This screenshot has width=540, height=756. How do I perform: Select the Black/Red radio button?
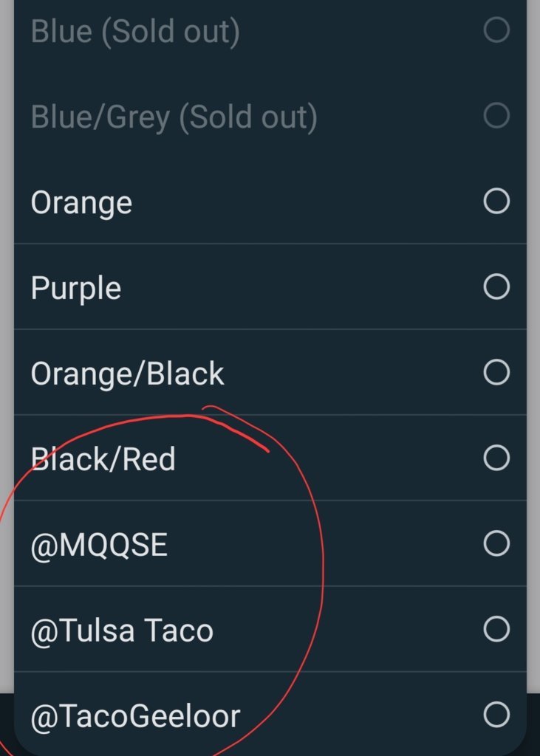(x=496, y=458)
